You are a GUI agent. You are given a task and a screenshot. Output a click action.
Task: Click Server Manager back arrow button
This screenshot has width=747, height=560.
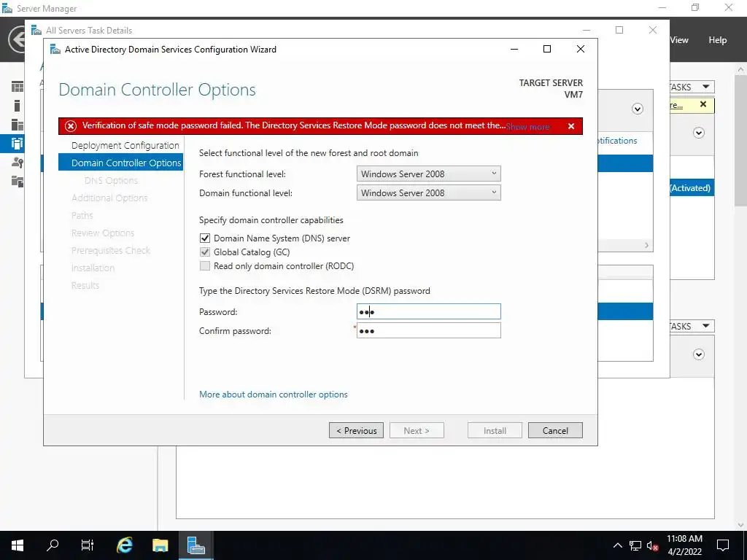coord(18,39)
